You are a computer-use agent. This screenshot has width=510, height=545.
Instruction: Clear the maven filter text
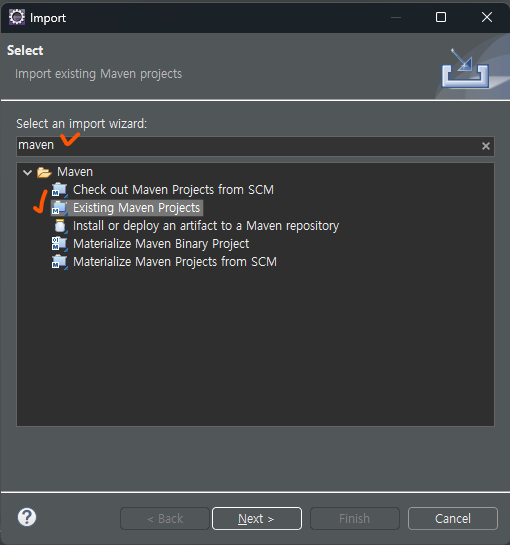point(486,146)
